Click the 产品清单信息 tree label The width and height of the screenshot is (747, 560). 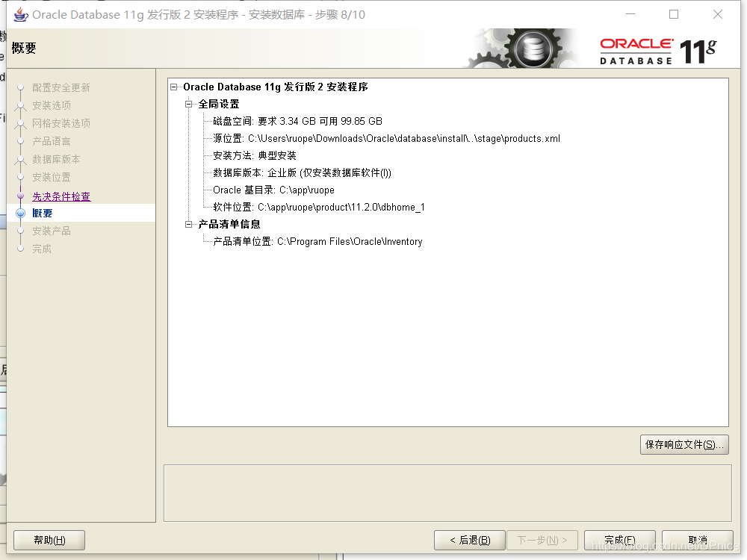[x=229, y=224]
